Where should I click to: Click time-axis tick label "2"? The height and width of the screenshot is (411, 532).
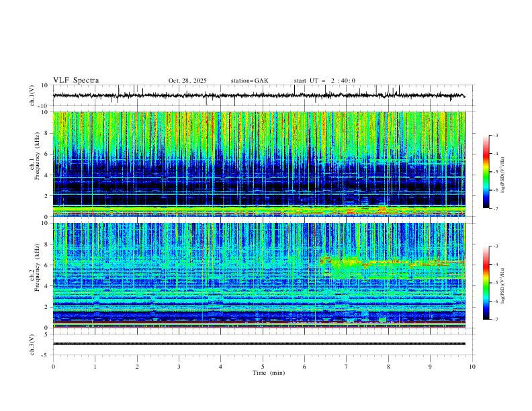137,367
